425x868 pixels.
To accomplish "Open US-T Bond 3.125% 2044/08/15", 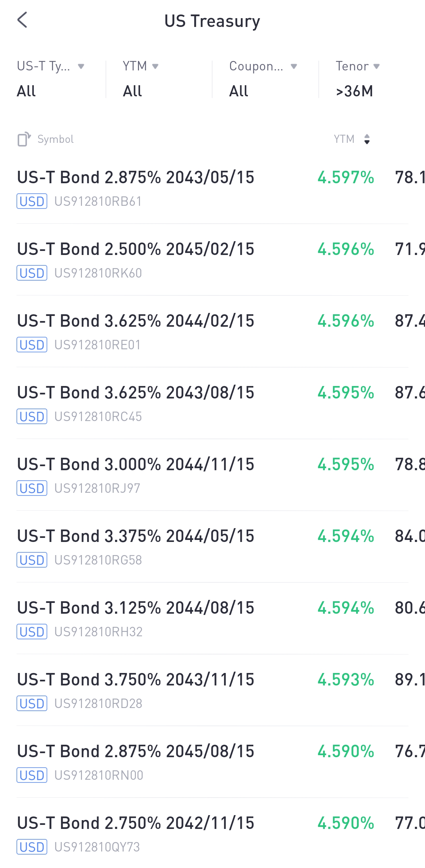I will pyautogui.click(x=136, y=608).
